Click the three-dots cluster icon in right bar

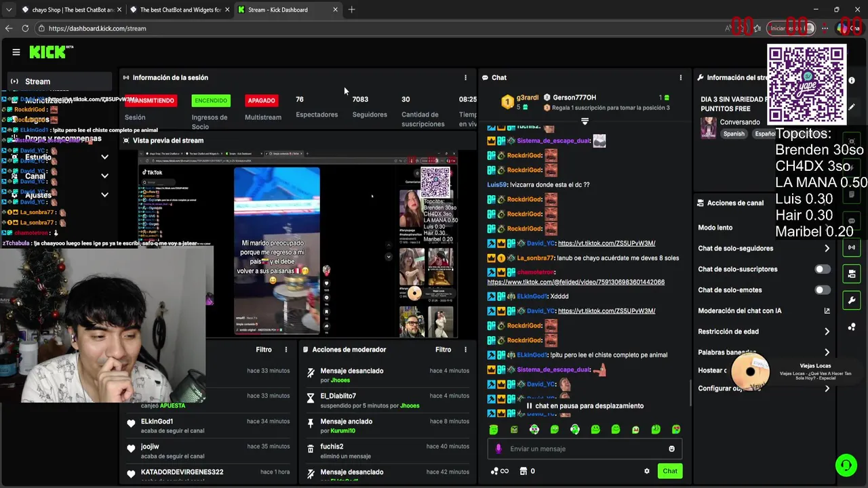(852, 327)
